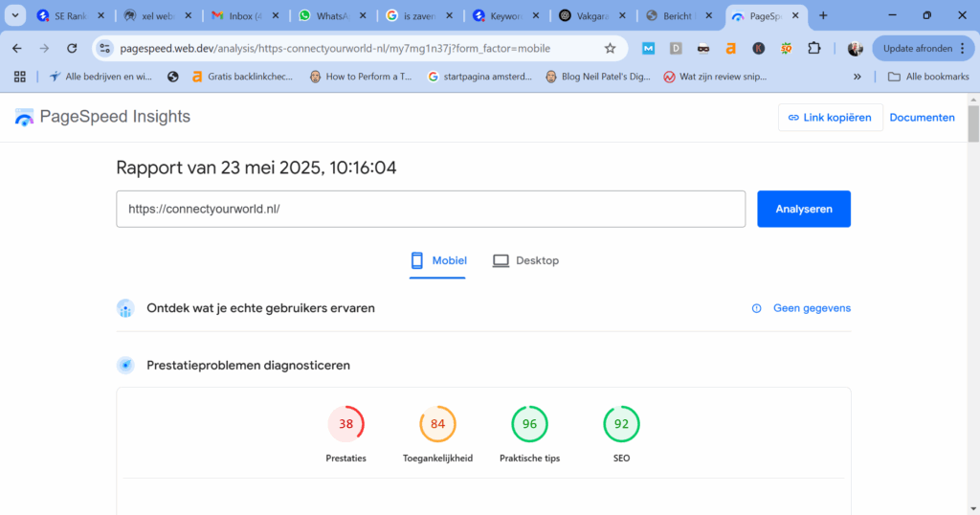This screenshot has height=515, width=980.
Task: Switch to the WhatsApp tab
Action: (x=332, y=16)
